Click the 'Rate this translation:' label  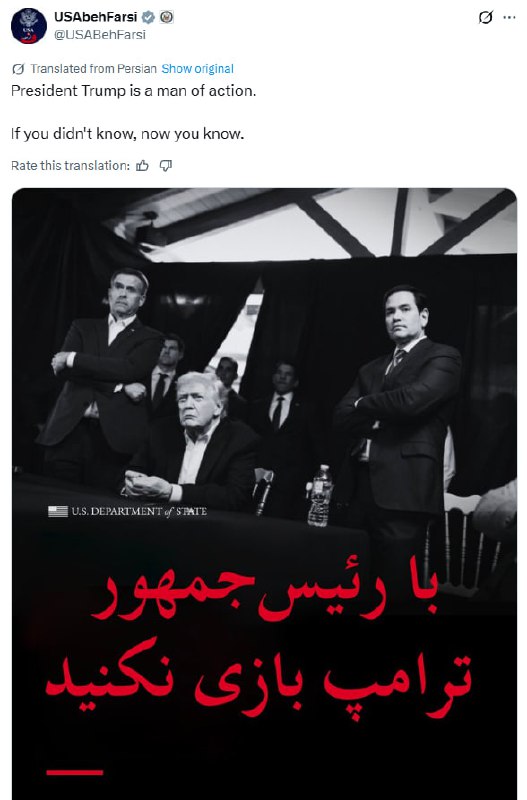pyautogui.click(x=70, y=166)
